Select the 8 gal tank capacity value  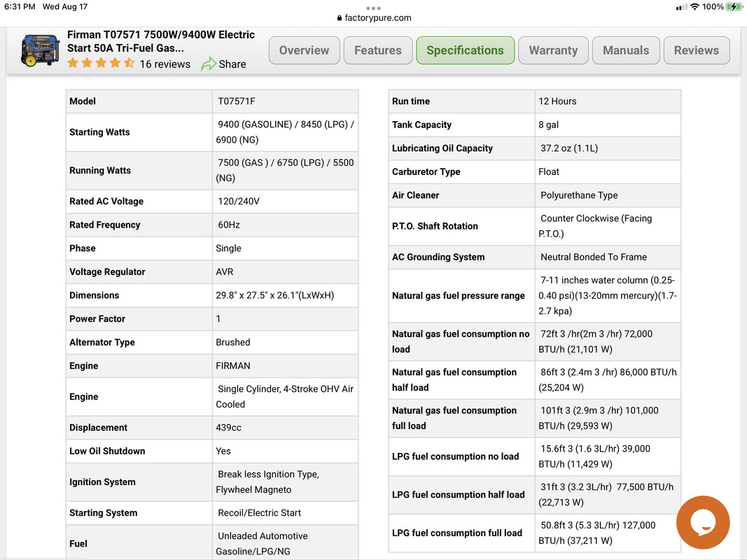pyautogui.click(x=548, y=125)
